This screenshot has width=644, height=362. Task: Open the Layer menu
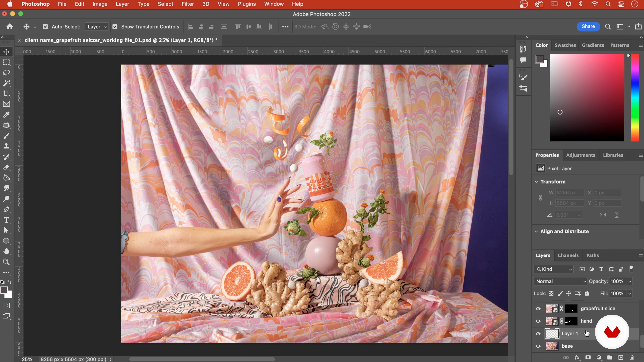coord(122,4)
